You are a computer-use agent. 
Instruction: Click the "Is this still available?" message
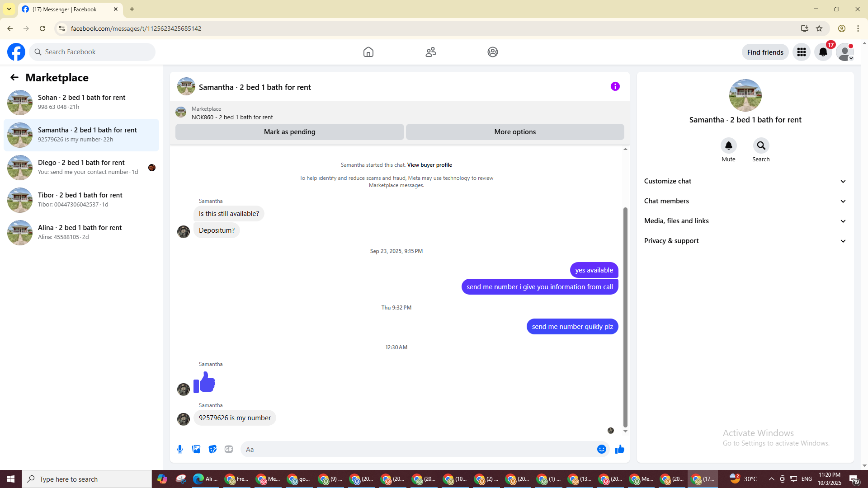229,214
